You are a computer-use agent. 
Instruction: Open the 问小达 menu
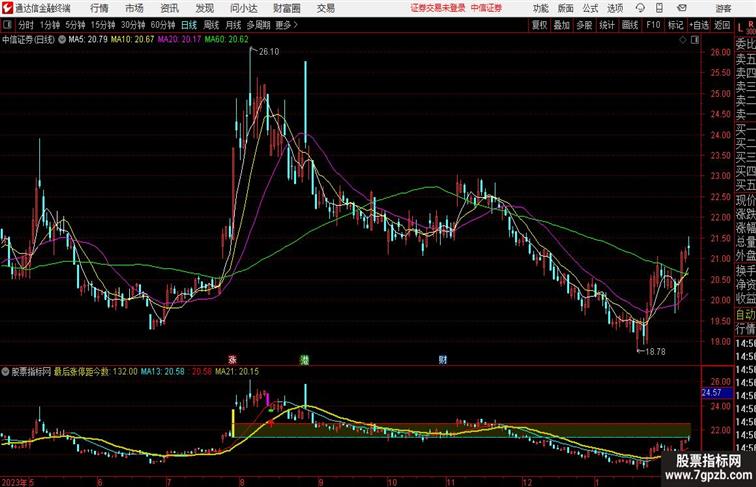click(x=244, y=8)
